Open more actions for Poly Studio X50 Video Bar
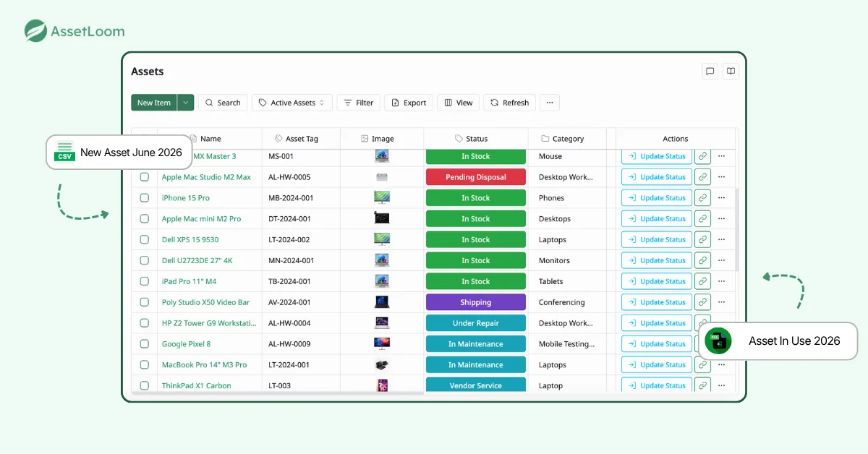Image resolution: width=868 pixels, height=454 pixels. pos(721,303)
